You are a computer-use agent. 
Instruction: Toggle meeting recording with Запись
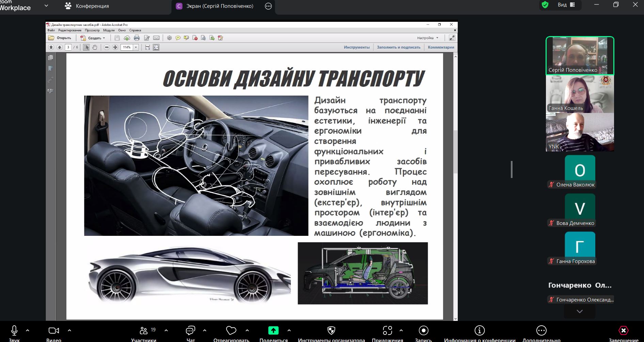423,330
